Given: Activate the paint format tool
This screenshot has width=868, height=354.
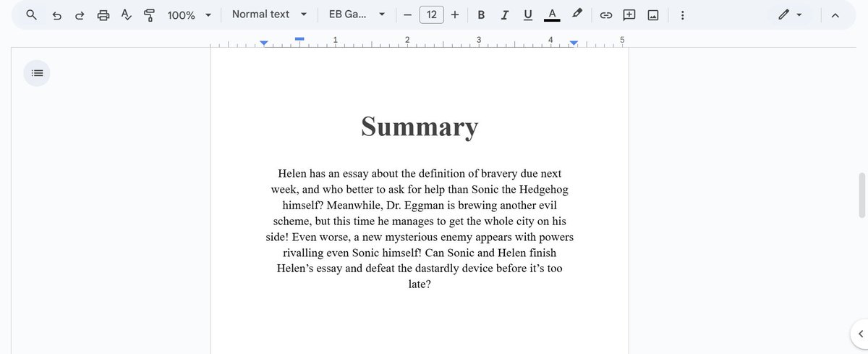Looking at the screenshot, I should 150,14.
